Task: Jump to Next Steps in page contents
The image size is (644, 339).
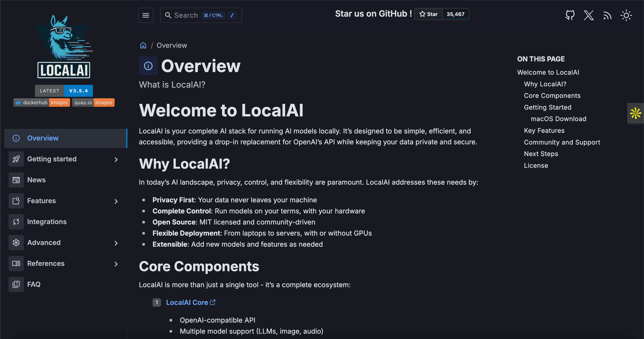Action: click(x=541, y=154)
